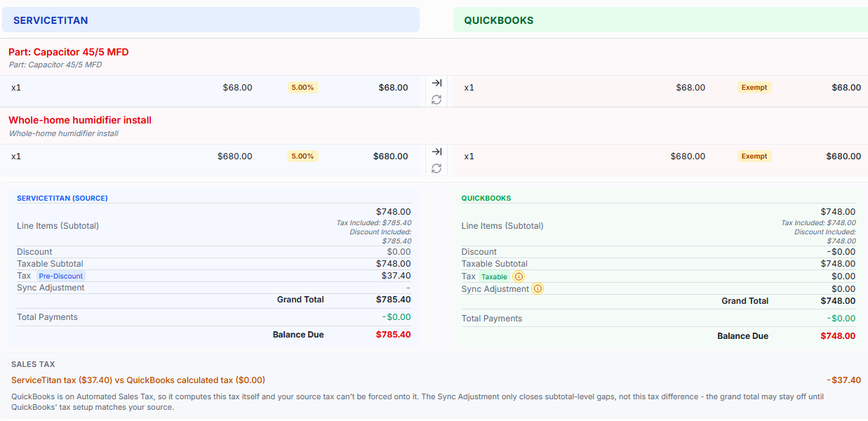Click the red title 'Part: Capacitor 45/5 MFD'

[x=69, y=52]
